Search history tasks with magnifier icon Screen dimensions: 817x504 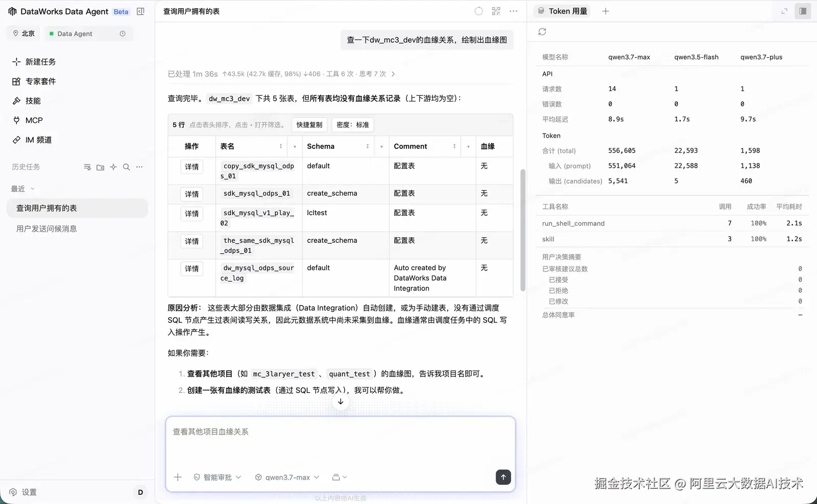(127, 167)
